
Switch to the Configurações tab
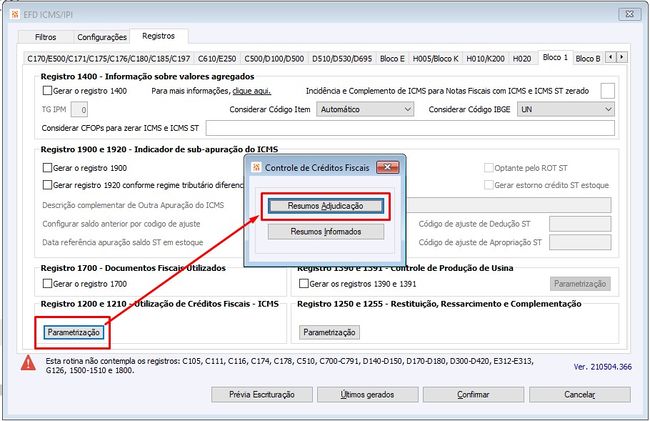click(102, 37)
